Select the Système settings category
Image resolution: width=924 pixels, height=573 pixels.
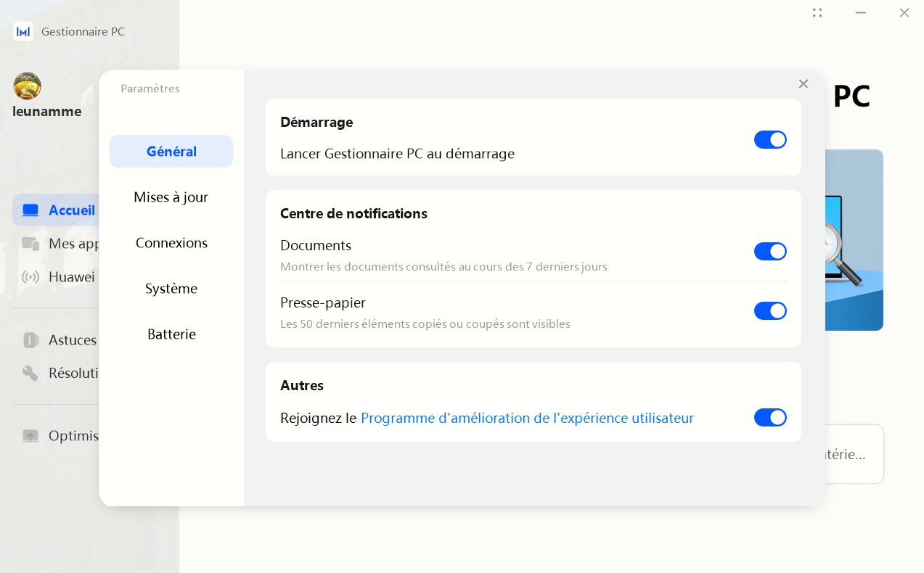click(171, 288)
